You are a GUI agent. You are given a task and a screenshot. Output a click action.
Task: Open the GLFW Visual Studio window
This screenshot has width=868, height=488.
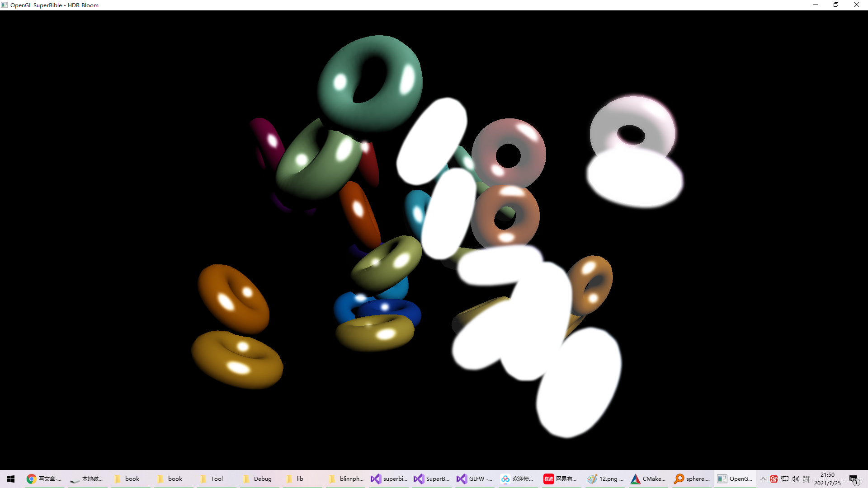click(x=475, y=479)
